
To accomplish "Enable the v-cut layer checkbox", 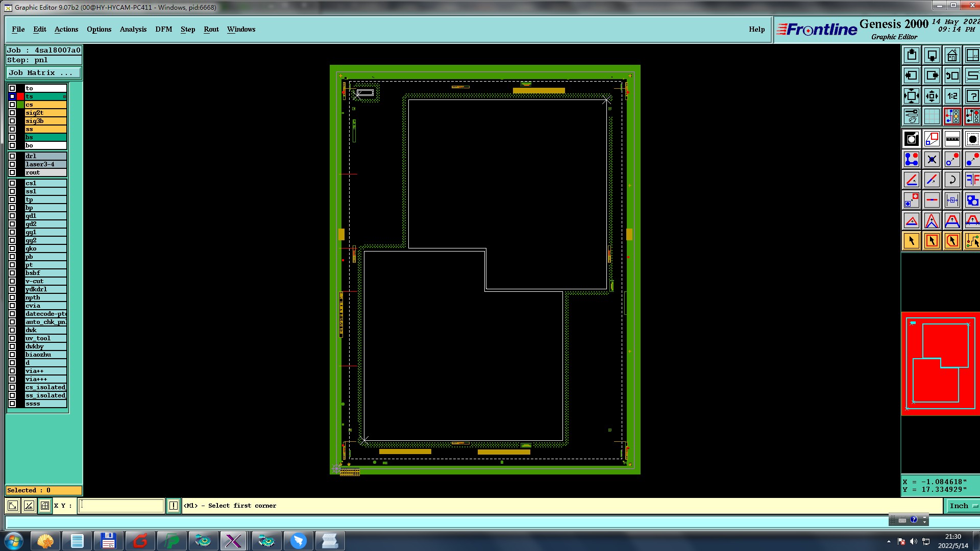I will 12,281.
